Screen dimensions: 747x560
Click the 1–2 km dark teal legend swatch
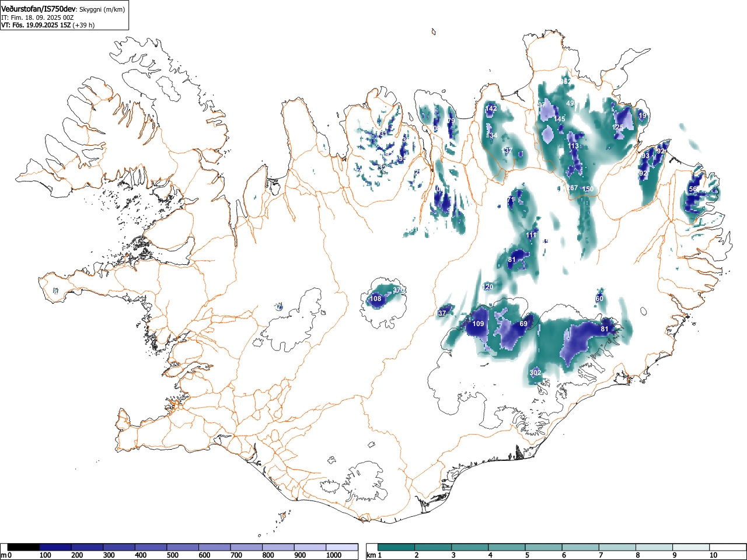coord(396,547)
